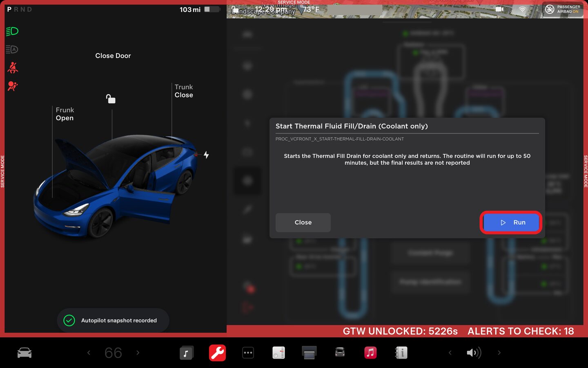Screen dimensions: 588x368
Task: Tap Frunk Open label
Action: (x=65, y=114)
